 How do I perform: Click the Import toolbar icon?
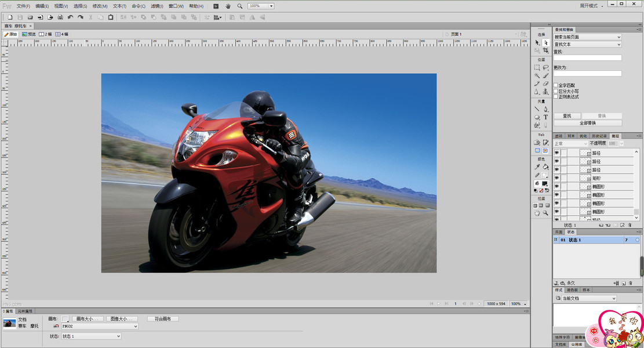tap(40, 17)
